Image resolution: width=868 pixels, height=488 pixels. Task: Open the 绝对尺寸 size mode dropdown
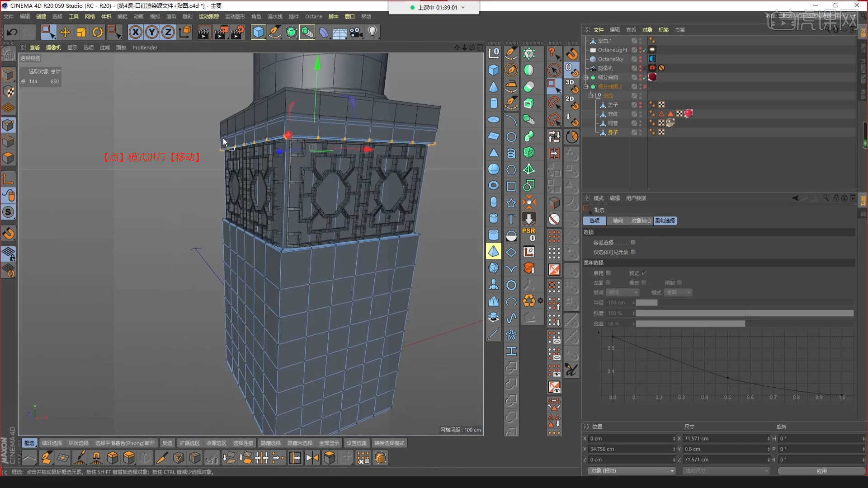[726, 471]
